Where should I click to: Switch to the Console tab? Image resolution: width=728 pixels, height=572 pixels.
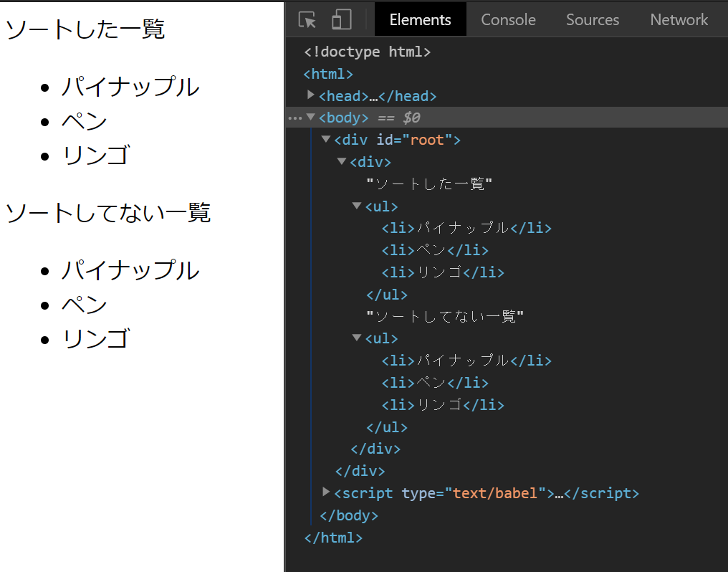[x=509, y=19]
